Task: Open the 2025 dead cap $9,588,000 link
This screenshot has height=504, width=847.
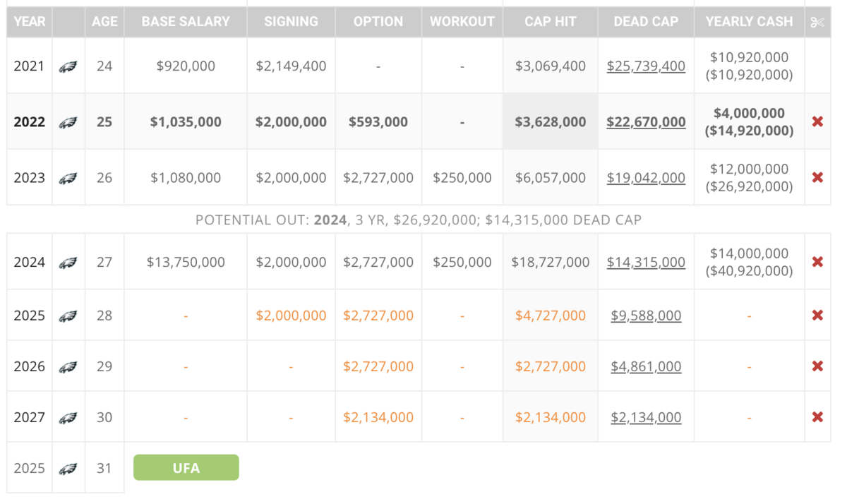Action: (x=646, y=316)
